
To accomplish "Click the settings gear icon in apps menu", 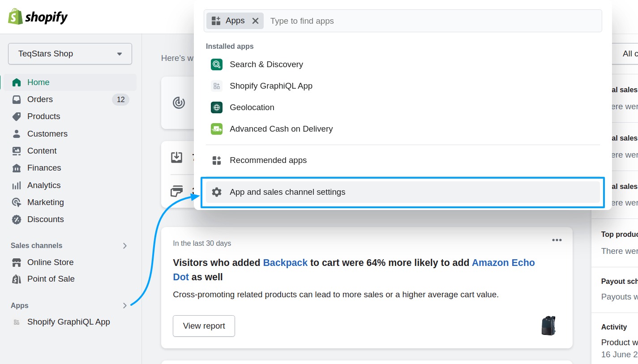I will (x=217, y=192).
